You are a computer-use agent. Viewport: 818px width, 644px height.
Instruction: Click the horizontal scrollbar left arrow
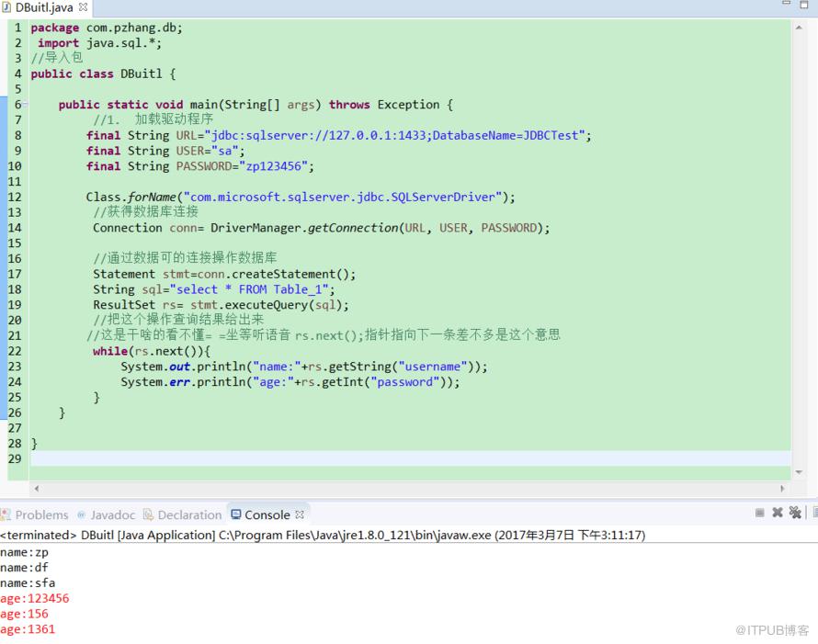tap(37, 489)
